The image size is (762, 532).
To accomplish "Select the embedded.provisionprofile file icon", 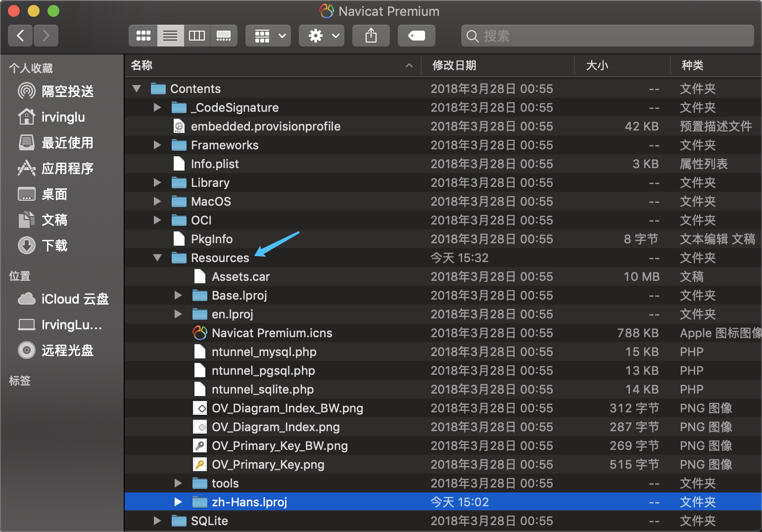I will click(179, 127).
